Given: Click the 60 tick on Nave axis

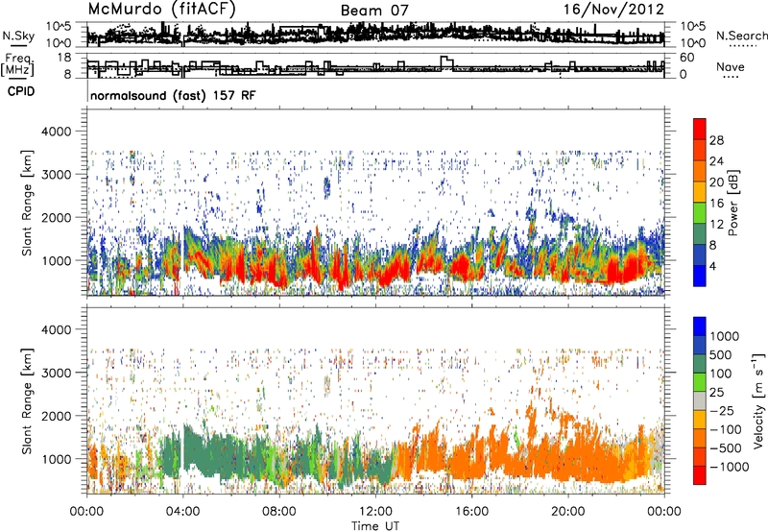Looking at the screenshot, I should click(x=686, y=58).
